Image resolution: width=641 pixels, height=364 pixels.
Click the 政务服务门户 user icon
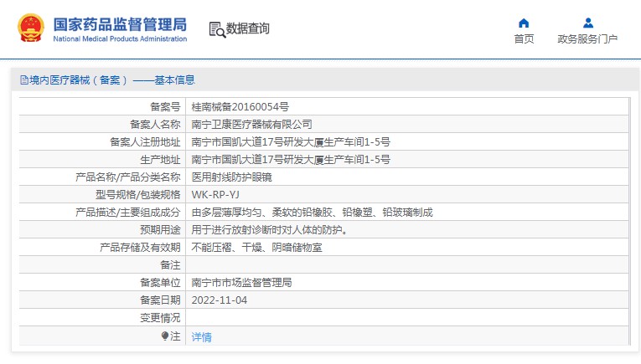click(x=588, y=23)
